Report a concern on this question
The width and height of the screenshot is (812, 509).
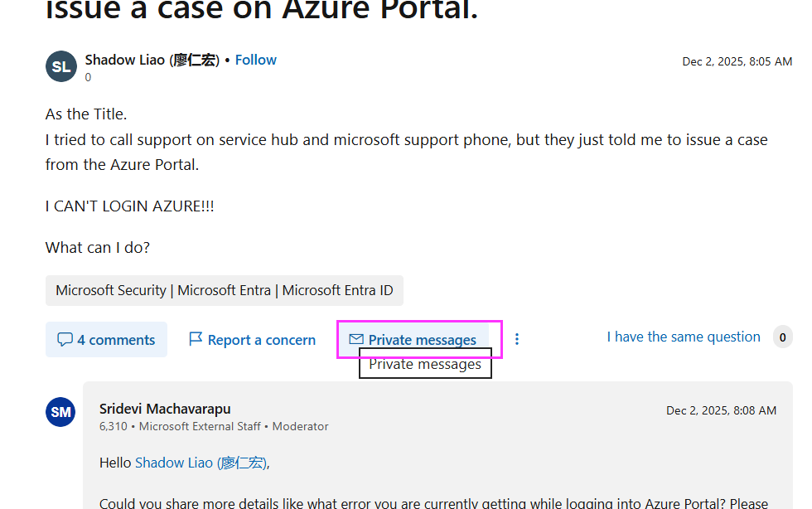259,339
